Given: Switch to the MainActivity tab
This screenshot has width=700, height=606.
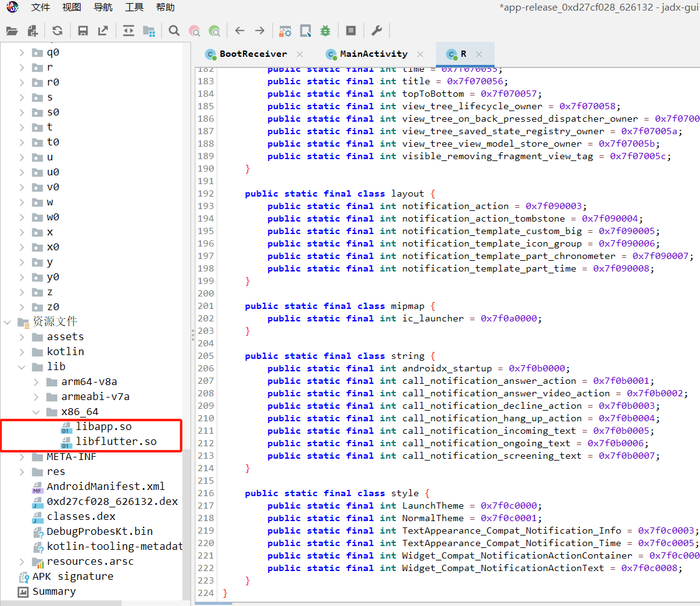Looking at the screenshot, I should click(x=373, y=54).
